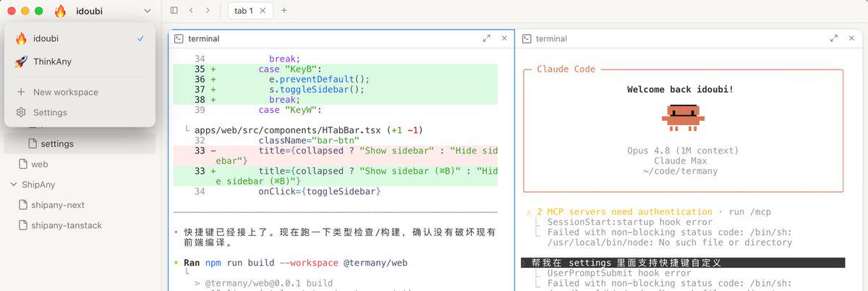This screenshot has width=868, height=291.
Task: Switch to the ThinkAny workspace
Action: tap(80, 62)
